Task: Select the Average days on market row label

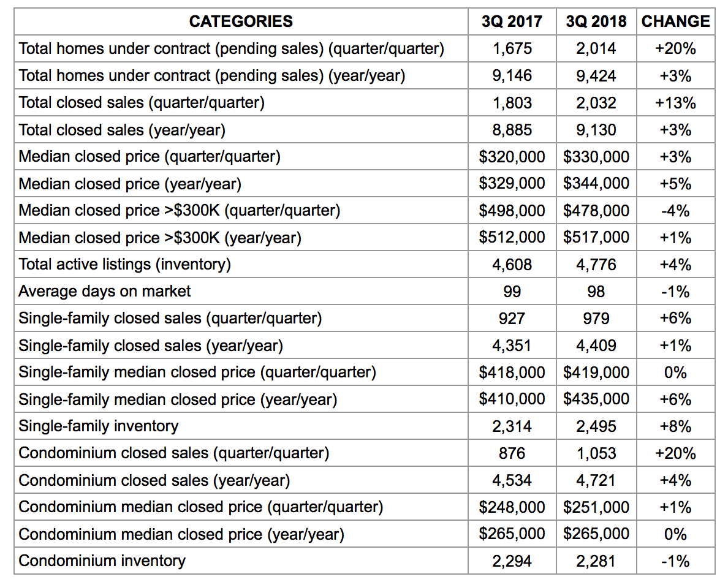Action: click(x=104, y=291)
